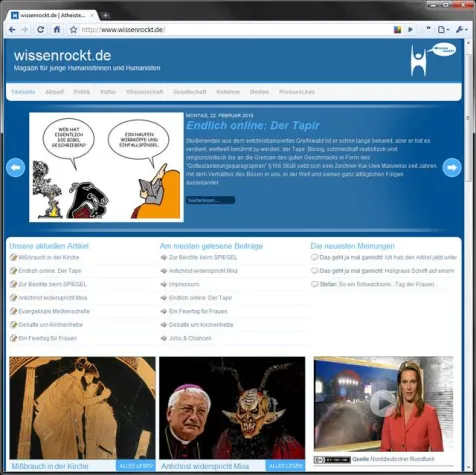Open the browser home page icon
The height and width of the screenshot is (475, 476).
pos(57,29)
